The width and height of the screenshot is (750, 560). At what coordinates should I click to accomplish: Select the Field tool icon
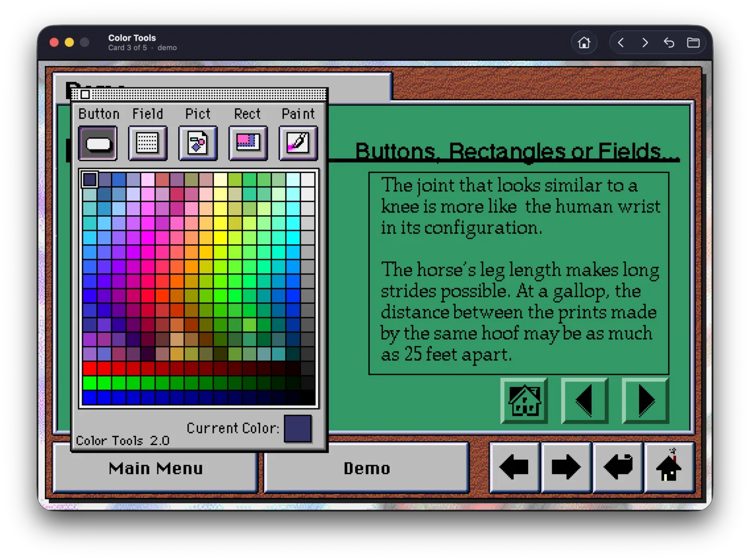[x=148, y=143]
